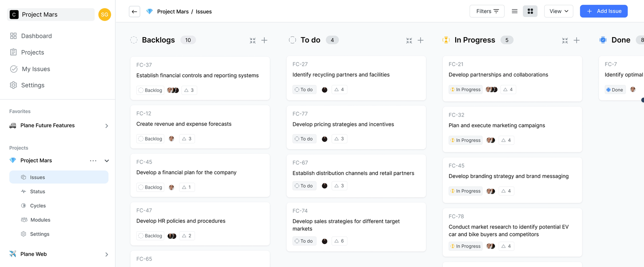Click priority badge on FC-74 card
The width and height of the screenshot is (644, 267).
click(x=339, y=241)
